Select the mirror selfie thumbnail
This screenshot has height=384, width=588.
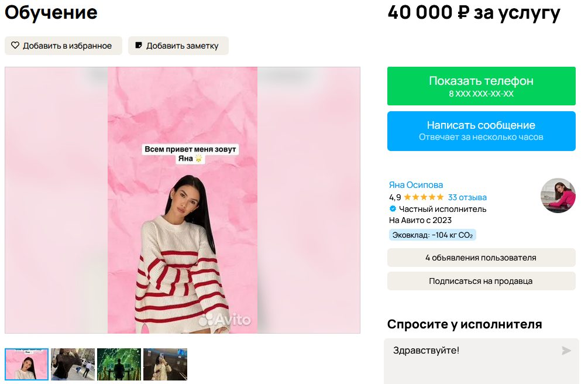tap(165, 364)
